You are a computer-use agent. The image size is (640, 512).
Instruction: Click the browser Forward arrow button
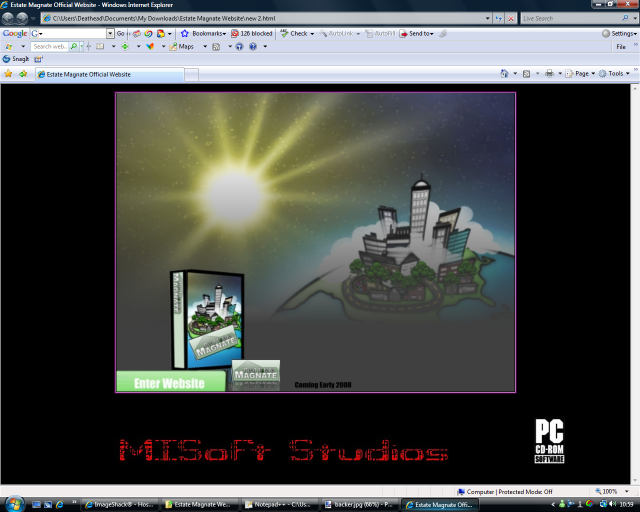coord(22,18)
